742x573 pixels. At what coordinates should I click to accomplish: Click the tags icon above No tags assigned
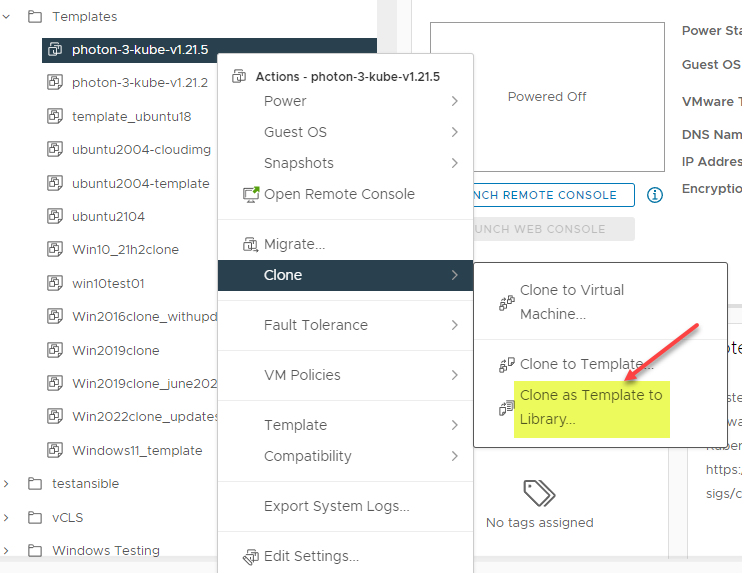pos(539,493)
